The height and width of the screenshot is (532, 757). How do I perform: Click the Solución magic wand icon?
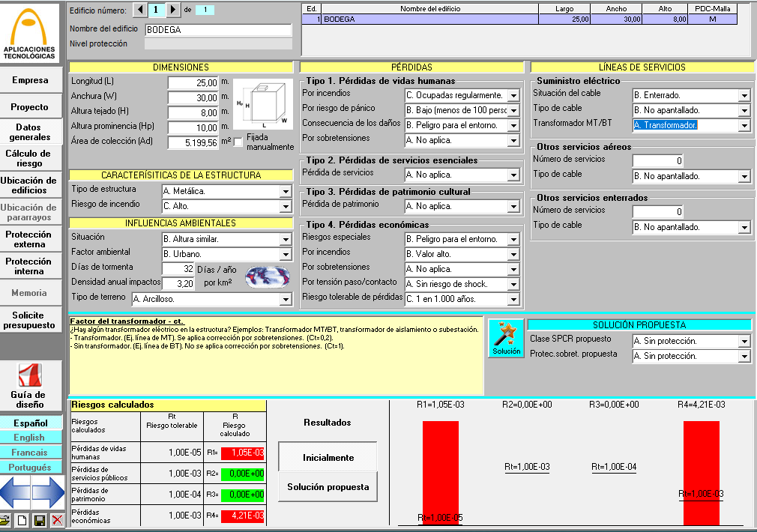[x=506, y=338]
